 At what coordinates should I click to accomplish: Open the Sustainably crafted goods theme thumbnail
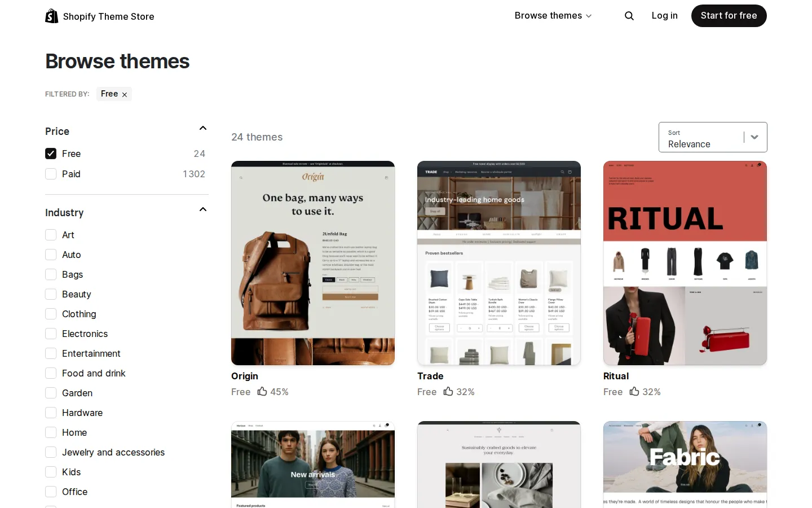coord(499,465)
